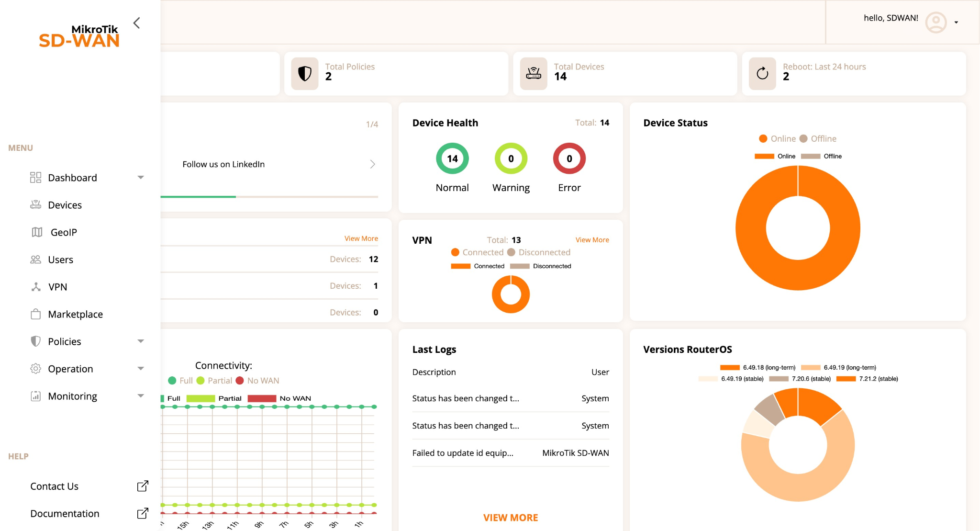Click the 'Devices: 12' row
Screen dimensions: 980x531
(269, 259)
